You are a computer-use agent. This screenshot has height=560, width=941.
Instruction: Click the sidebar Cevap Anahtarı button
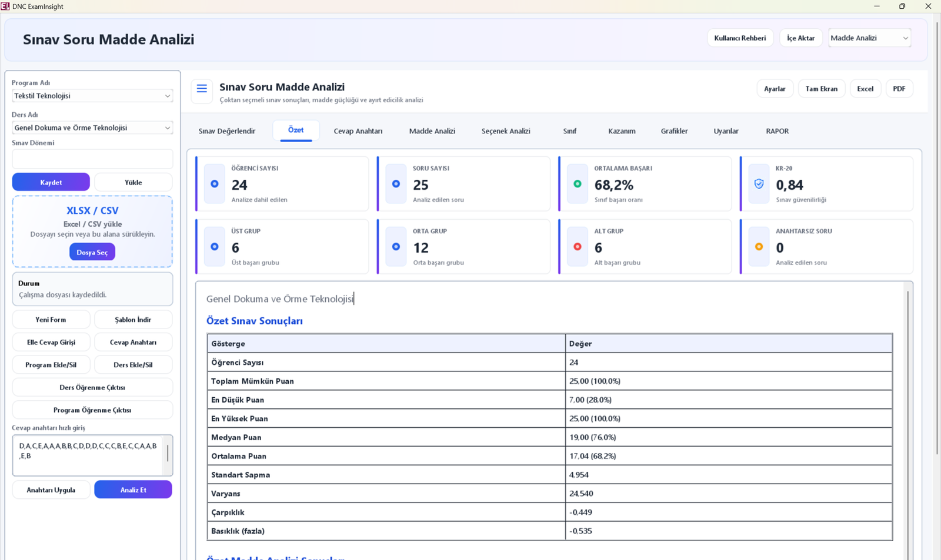[x=134, y=342]
